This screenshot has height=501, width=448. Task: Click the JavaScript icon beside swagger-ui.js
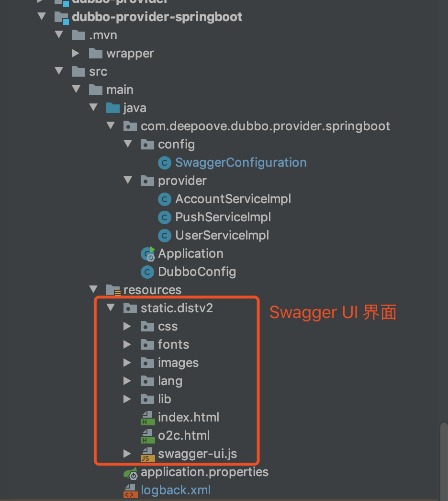click(x=147, y=454)
